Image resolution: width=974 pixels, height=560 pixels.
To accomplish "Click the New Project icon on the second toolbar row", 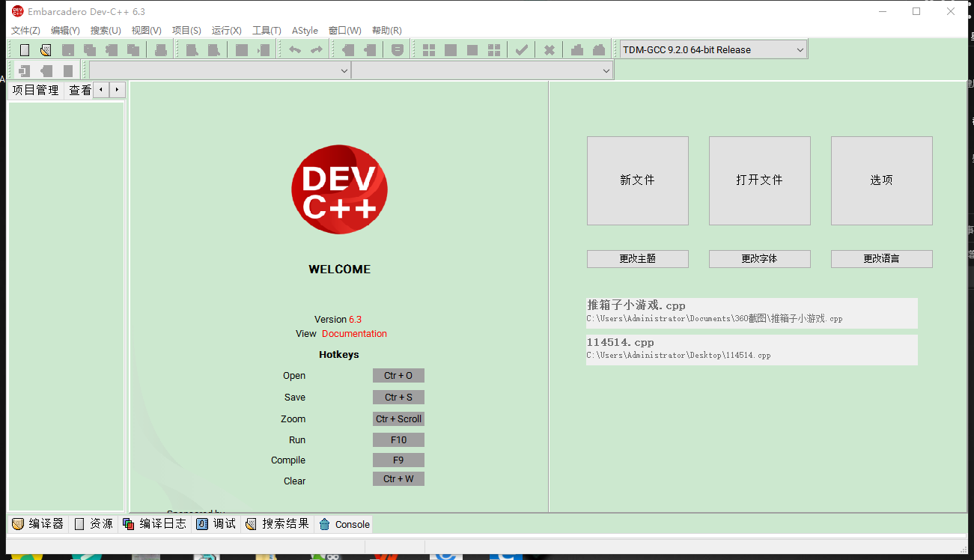I will click(25, 71).
